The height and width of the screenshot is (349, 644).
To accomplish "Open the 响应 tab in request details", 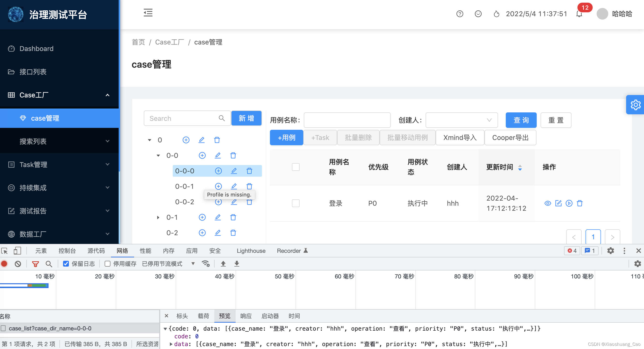I will [246, 316].
